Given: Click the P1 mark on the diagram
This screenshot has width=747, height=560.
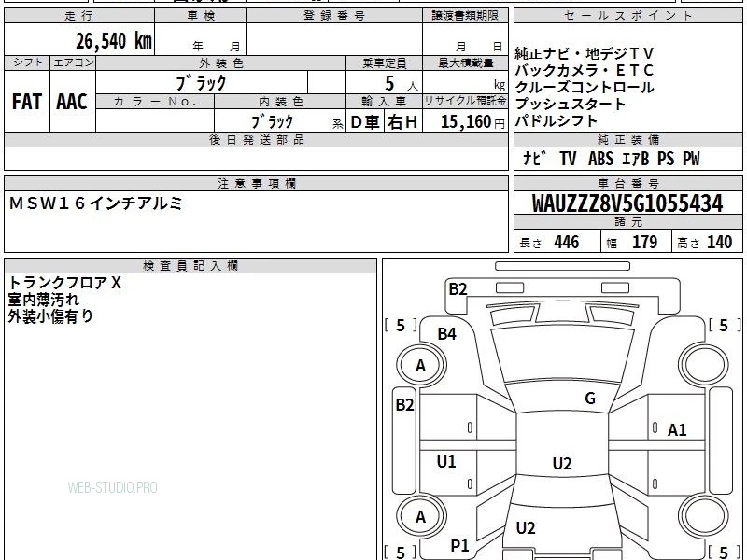Looking at the screenshot, I should tap(459, 546).
